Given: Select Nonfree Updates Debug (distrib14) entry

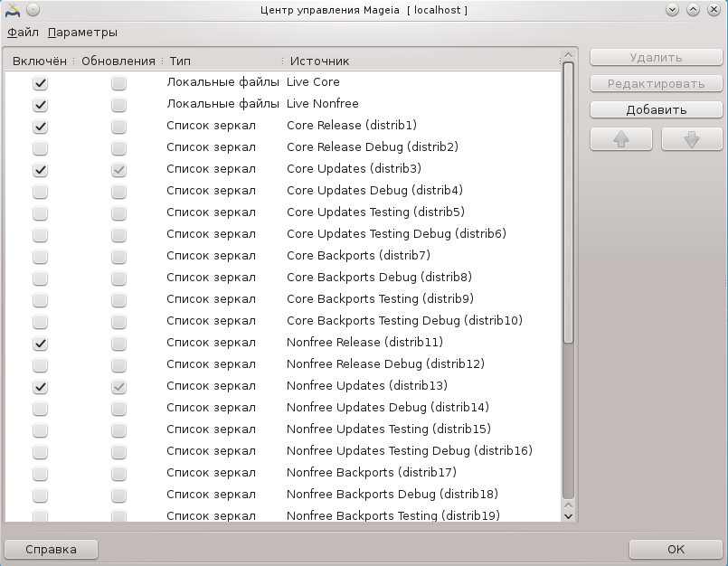Looking at the screenshot, I should coord(283,408).
